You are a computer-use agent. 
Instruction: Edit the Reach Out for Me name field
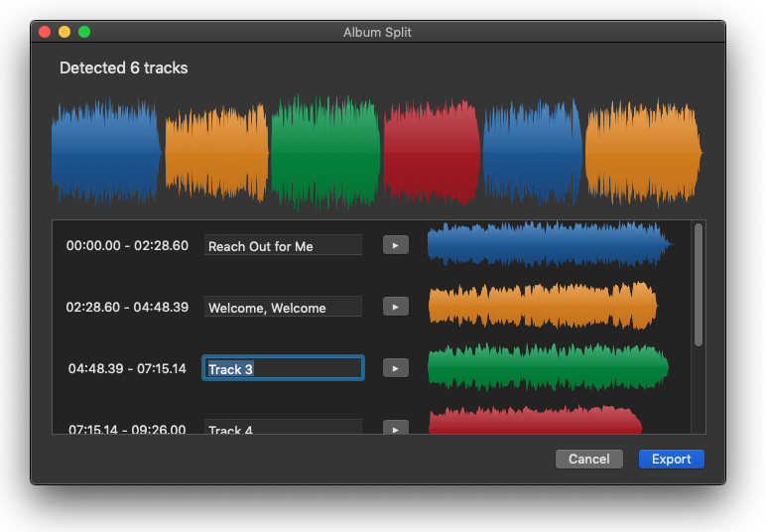[x=283, y=245]
